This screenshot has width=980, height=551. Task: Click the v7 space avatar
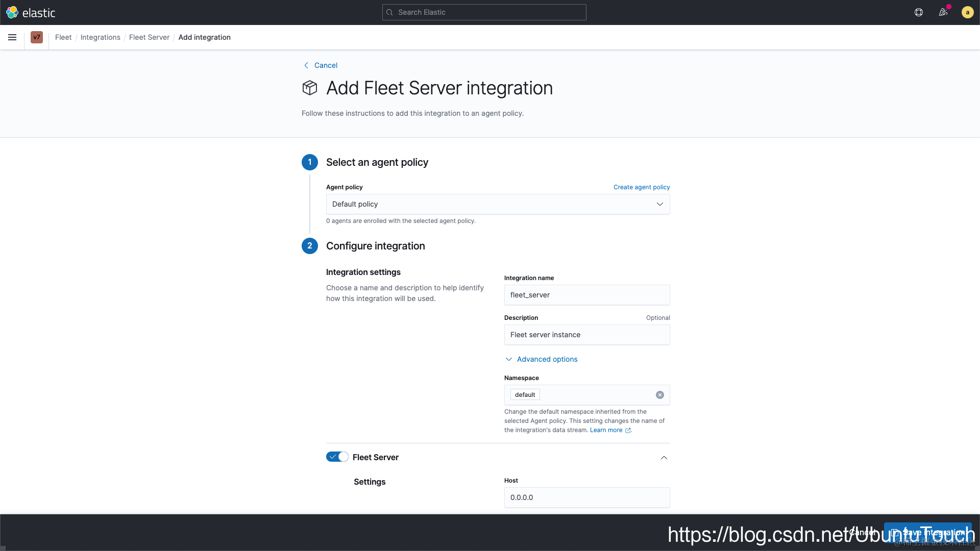pyautogui.click(x=37, y=37)
